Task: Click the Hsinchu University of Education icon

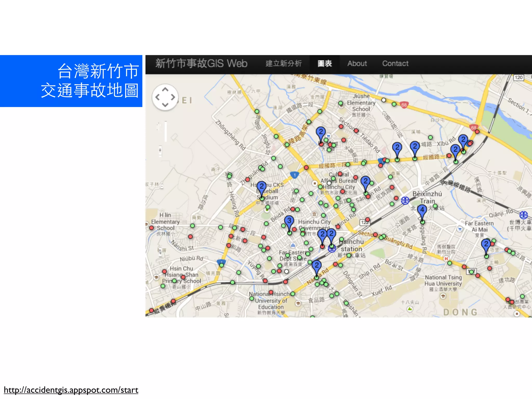Action: pyautogui.click(x=298, y=303)
